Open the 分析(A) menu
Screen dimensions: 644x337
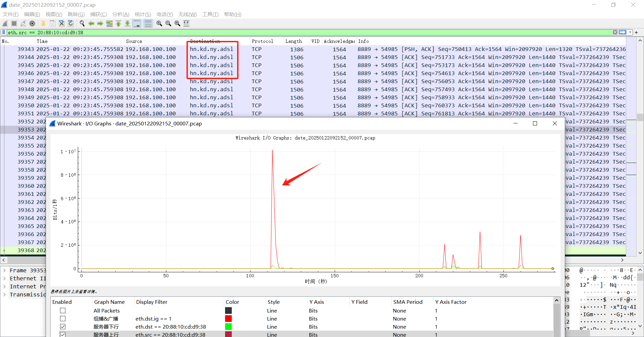point(120,14)
